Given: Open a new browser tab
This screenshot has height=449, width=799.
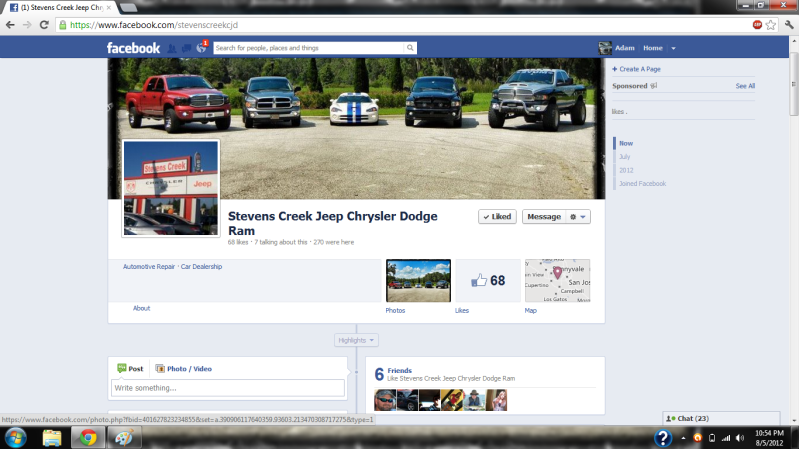Looking at the screenshot, I should tap(128, 8).
